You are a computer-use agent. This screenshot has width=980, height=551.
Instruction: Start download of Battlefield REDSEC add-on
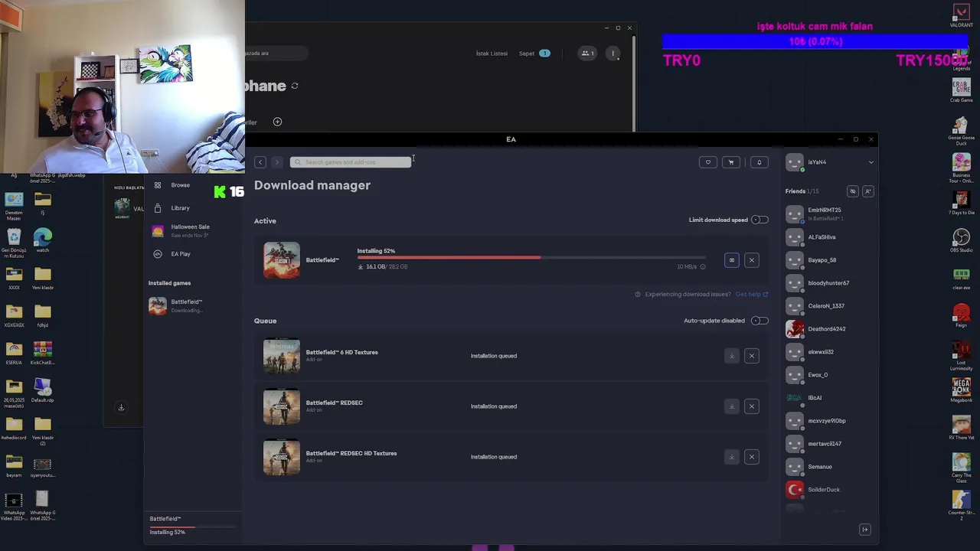[x=731, y=406]
